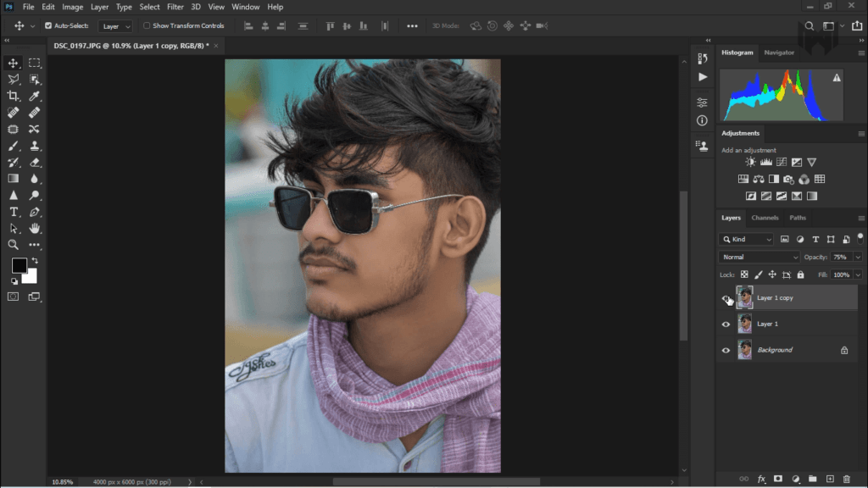
Task: Expand the Opacity slider dropdown
Action: click(858, 258)
